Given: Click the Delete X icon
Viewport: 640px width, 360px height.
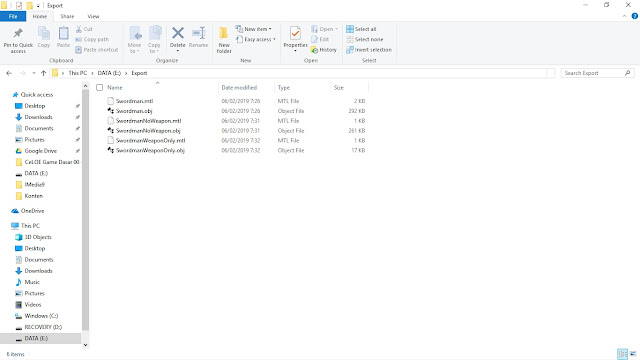Looking at the screenshot, I should (x=178, y=33).
